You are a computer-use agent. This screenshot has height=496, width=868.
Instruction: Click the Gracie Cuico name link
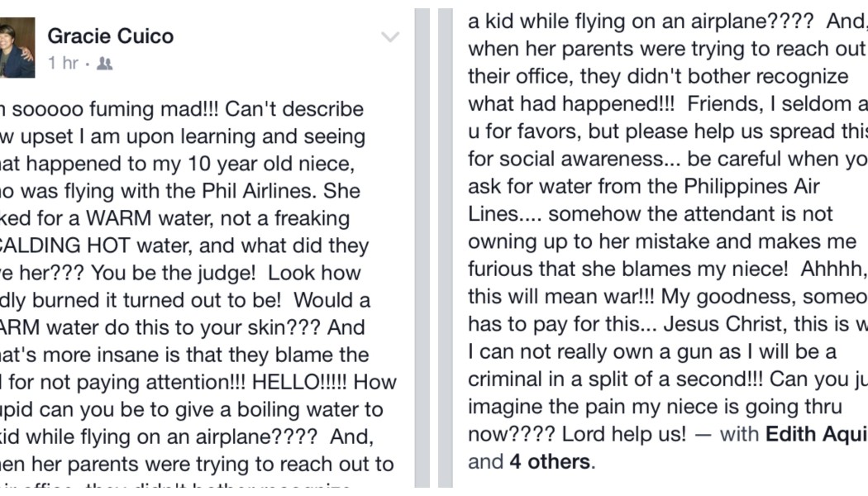[111, 36]
